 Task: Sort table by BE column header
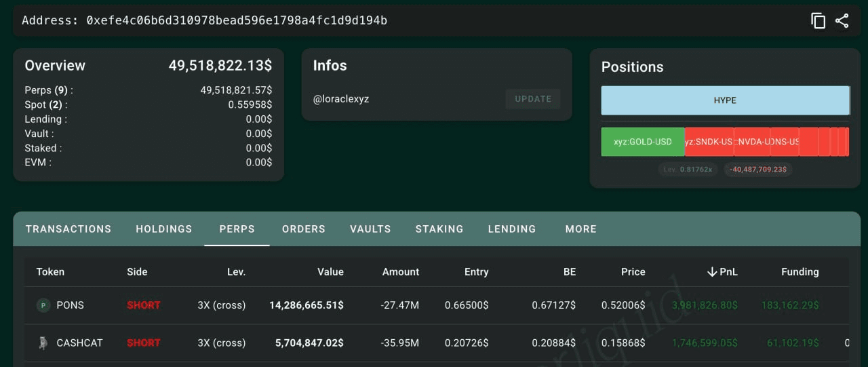coord(570,272)
